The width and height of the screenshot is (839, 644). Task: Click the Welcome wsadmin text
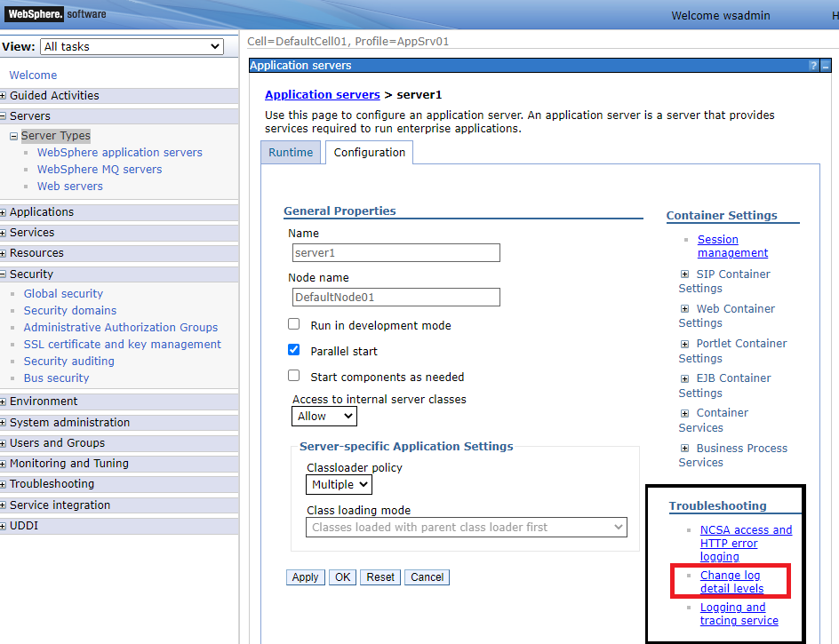(720, 15)
